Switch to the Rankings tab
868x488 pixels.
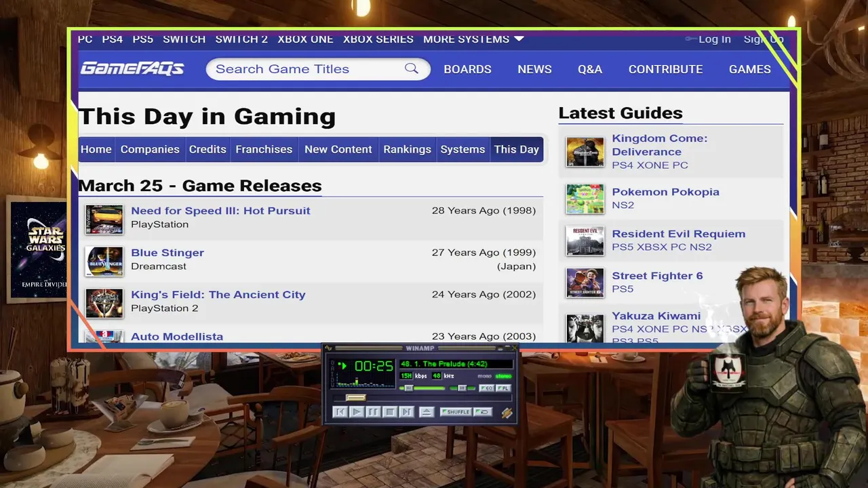[407, 149]
